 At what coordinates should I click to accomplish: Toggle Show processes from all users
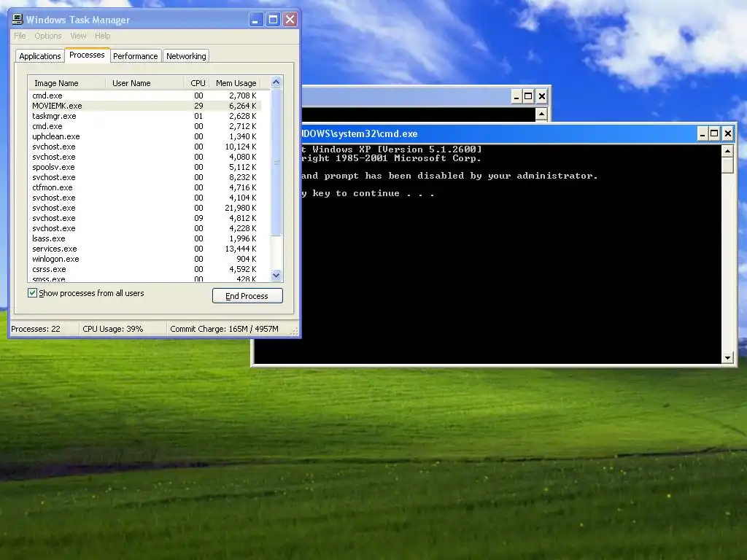pos(32,293)
